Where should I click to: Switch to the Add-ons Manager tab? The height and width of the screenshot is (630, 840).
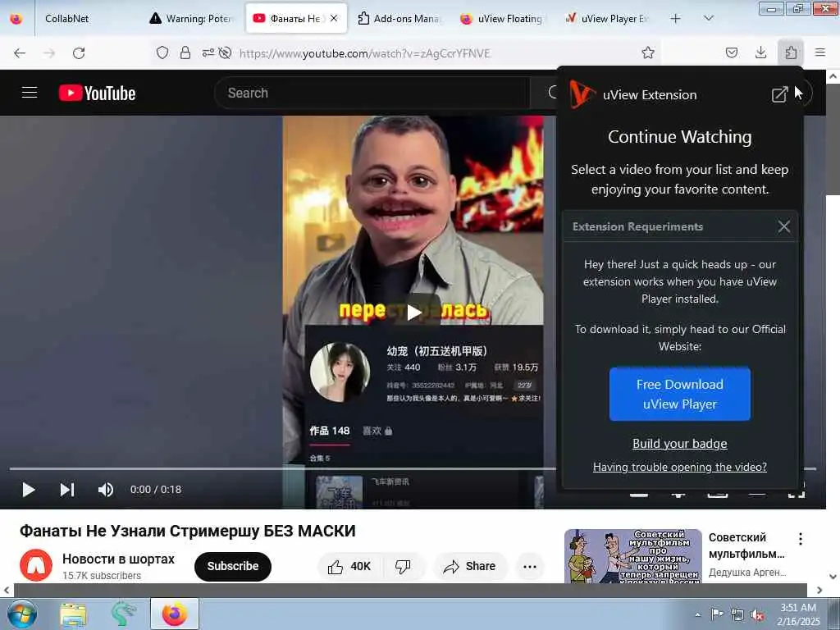(x=399, y=19)
